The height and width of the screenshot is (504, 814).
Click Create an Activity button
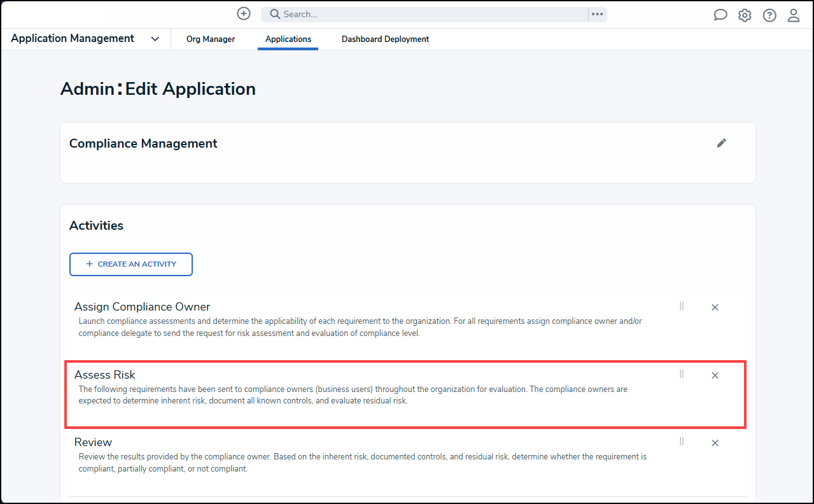tap(131, 264)
